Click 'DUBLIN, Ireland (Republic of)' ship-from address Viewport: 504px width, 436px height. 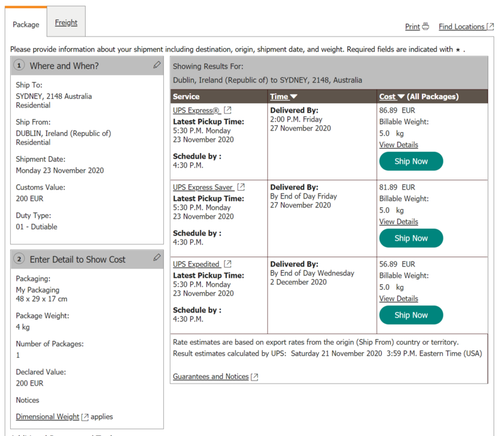(64, 133)
